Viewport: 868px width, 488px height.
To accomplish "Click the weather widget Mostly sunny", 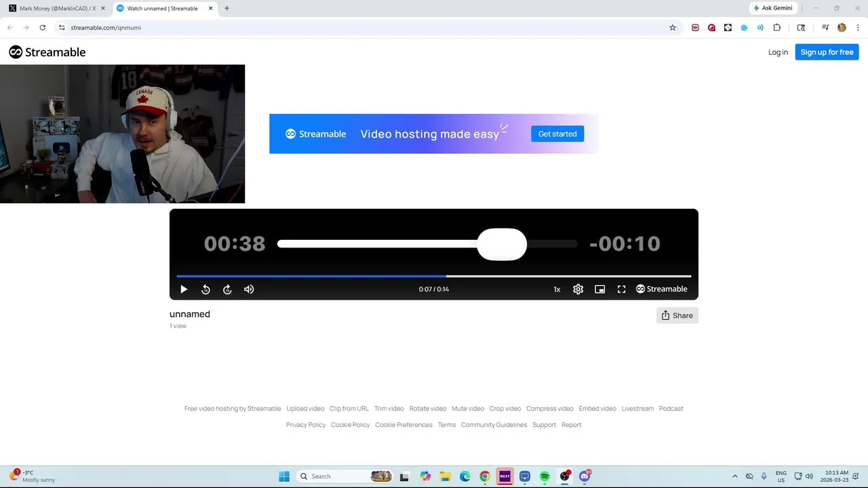I will pyautogui.click(x=33, y=476).
